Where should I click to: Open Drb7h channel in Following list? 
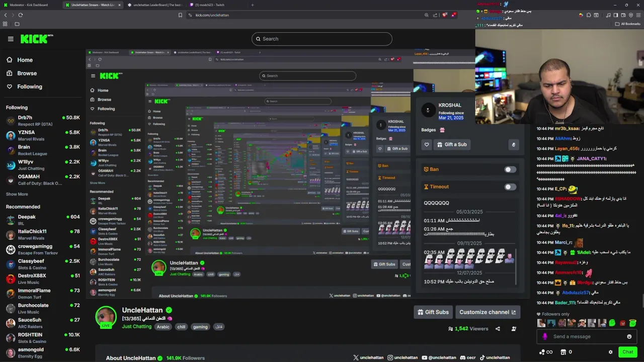(43, 121)
